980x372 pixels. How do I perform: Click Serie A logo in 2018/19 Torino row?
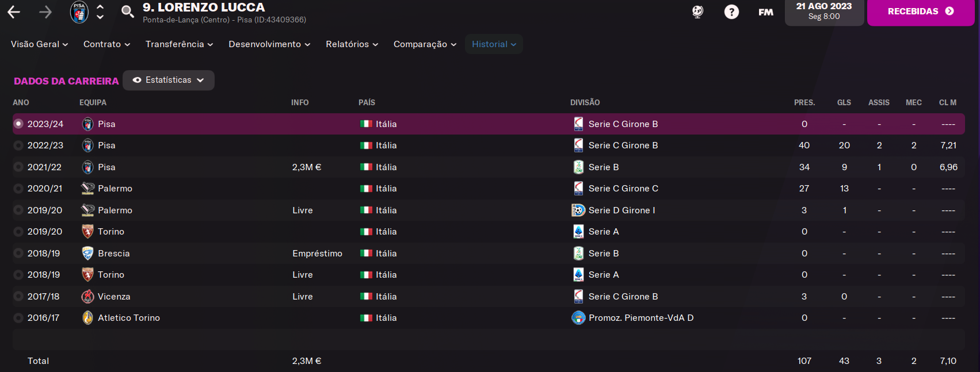click(x=578, y=275)
